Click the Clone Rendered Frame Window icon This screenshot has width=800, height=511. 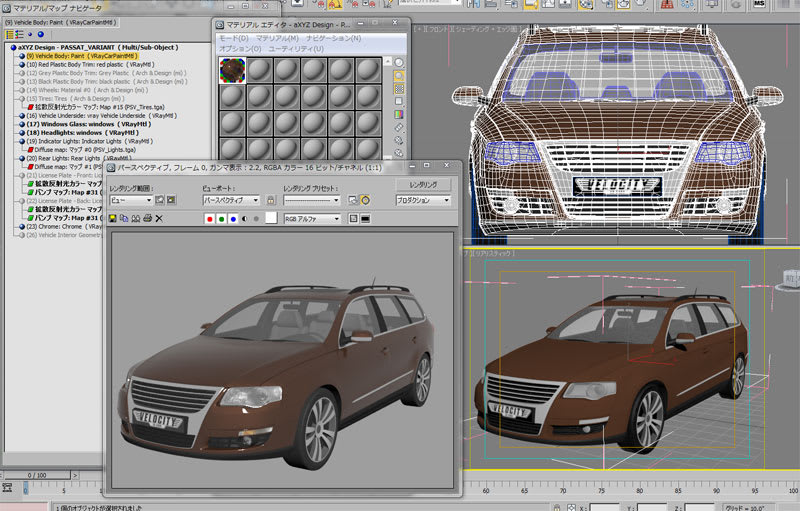tap(136, 218)
